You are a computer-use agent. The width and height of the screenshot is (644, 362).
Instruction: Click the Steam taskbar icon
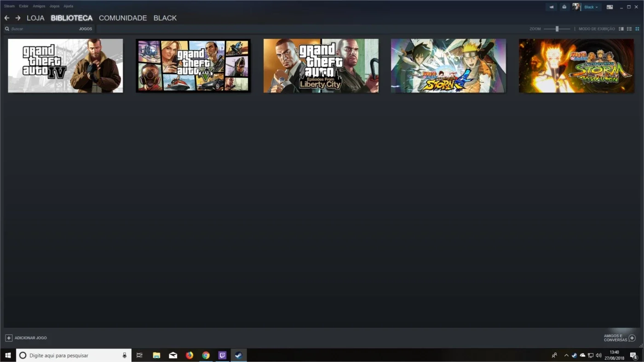pos(238,355)
